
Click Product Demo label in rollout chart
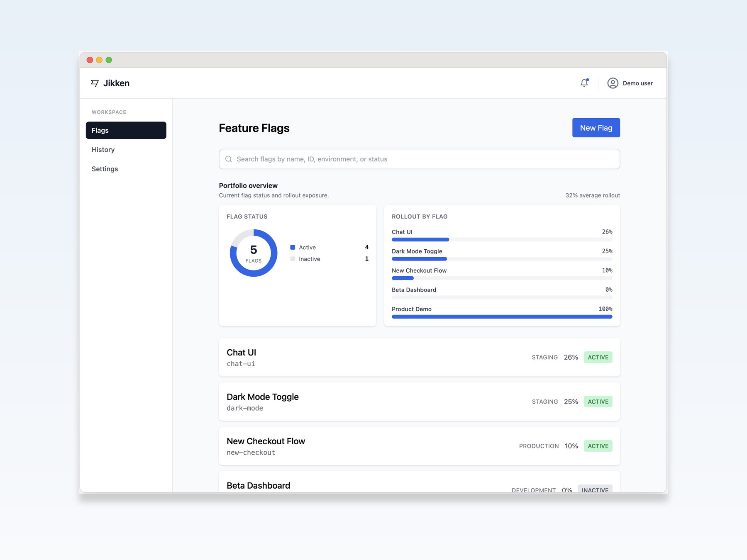pyautogui.click(x=411, y=309)
